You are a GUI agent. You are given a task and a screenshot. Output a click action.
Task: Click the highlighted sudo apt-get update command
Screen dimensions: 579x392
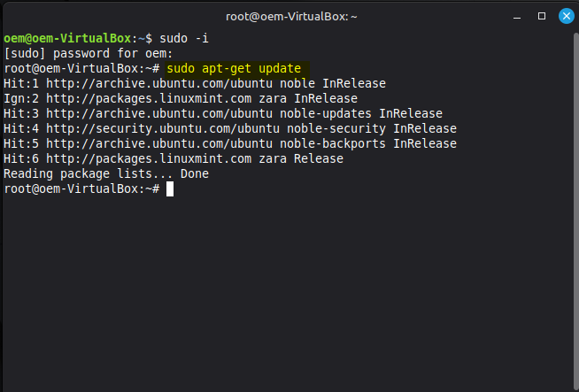(x=234, y=69)
